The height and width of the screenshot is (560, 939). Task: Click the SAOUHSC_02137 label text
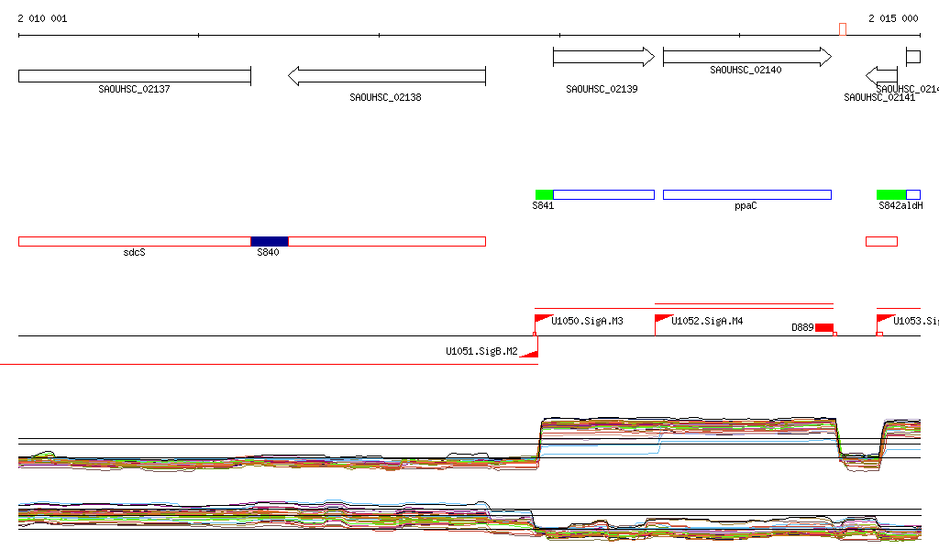coord(134,89)
